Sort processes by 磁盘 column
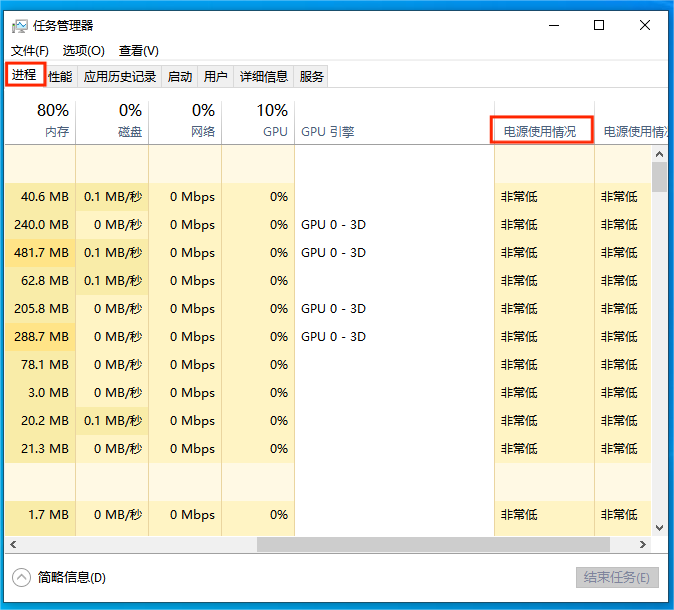The width and height of the screenshot is (674, 610). (112, 121)
